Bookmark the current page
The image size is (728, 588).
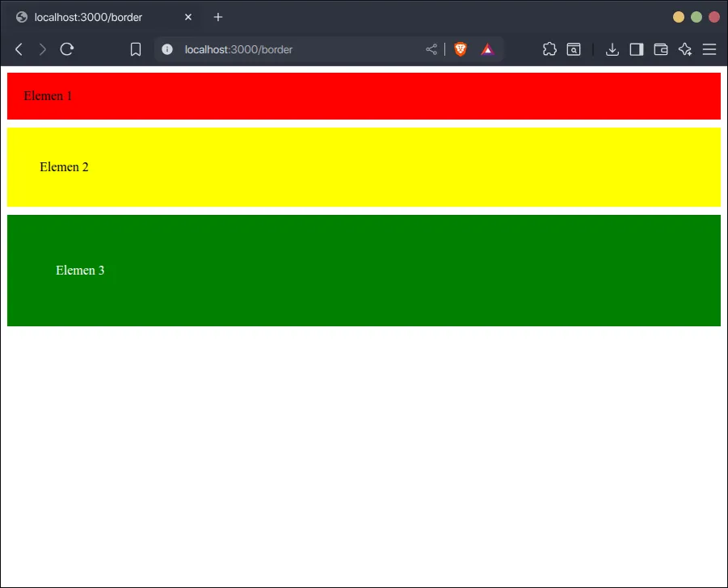[136, 49]
